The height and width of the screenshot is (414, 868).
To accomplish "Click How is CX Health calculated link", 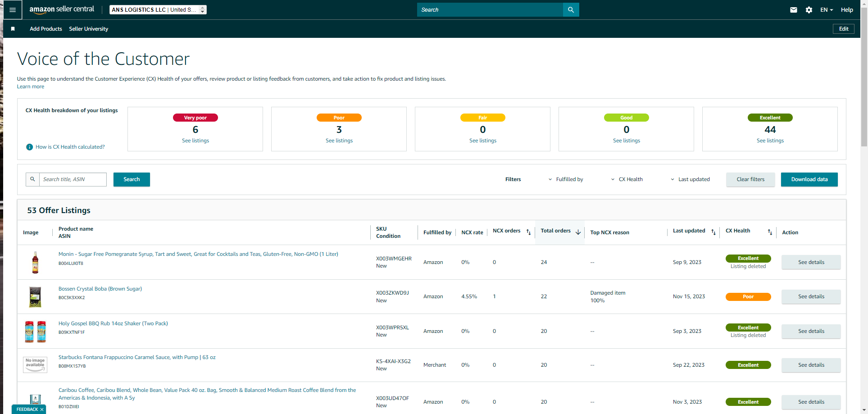I will [70, 147].
